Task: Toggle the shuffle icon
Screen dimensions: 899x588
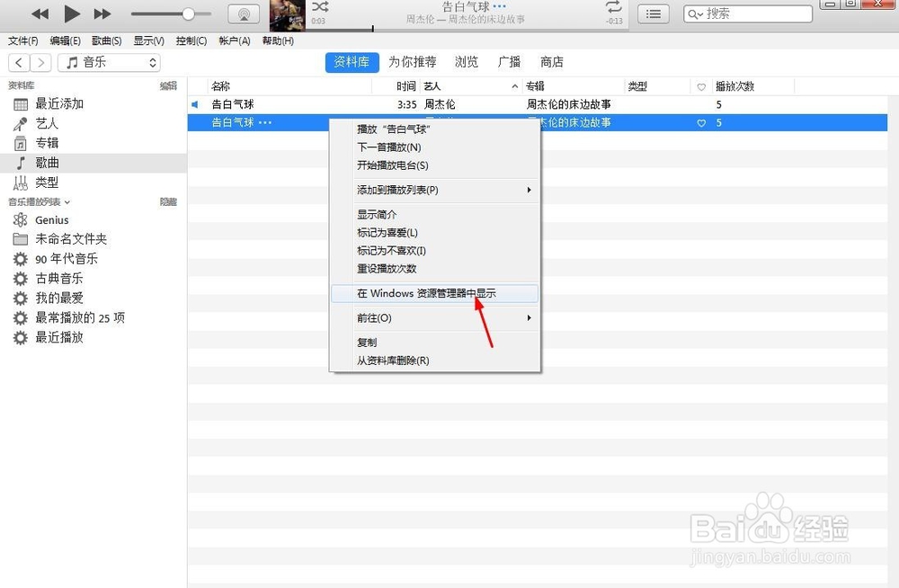Action: pos(320,7)
